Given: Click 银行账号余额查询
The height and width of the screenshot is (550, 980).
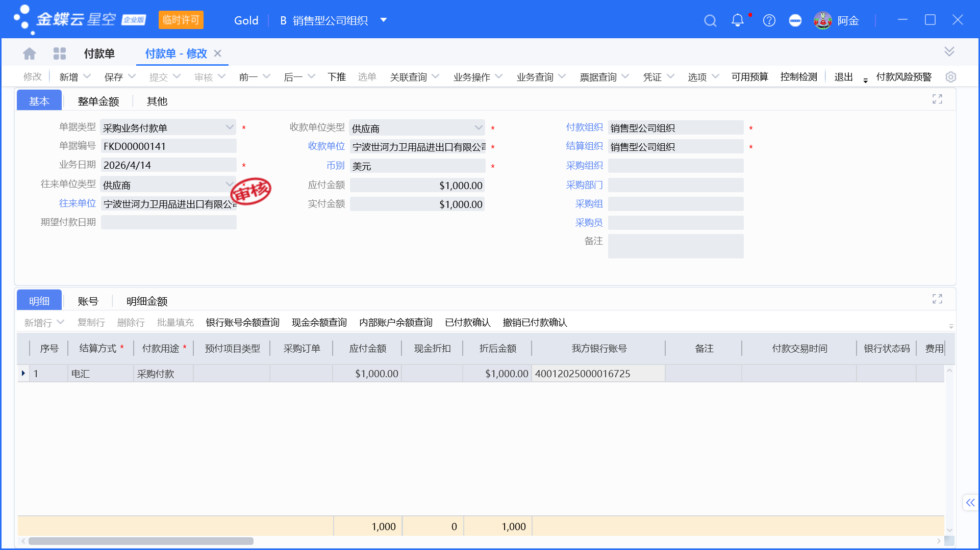Looking at the screenshot, I should (x=242, y=322).
